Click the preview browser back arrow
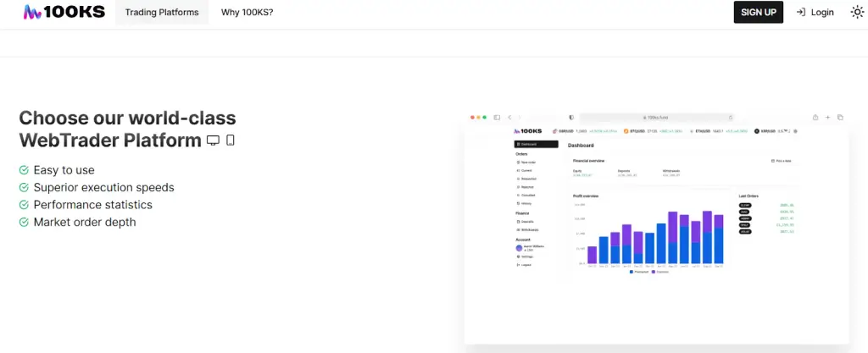This screenshot has height=353, width=868. (x=509, y=117)
